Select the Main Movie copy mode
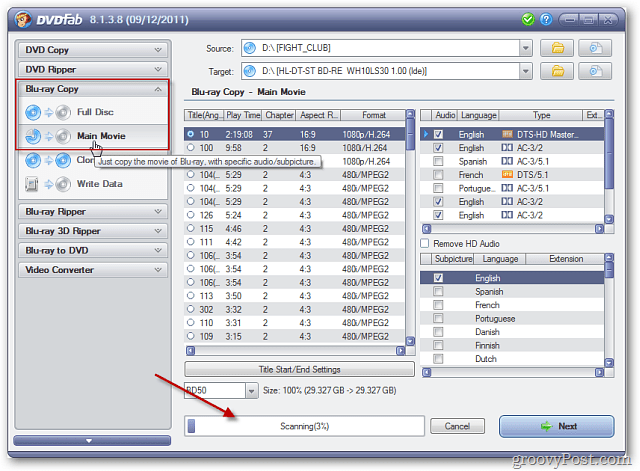Screen dimensions: 640x471 92,136
